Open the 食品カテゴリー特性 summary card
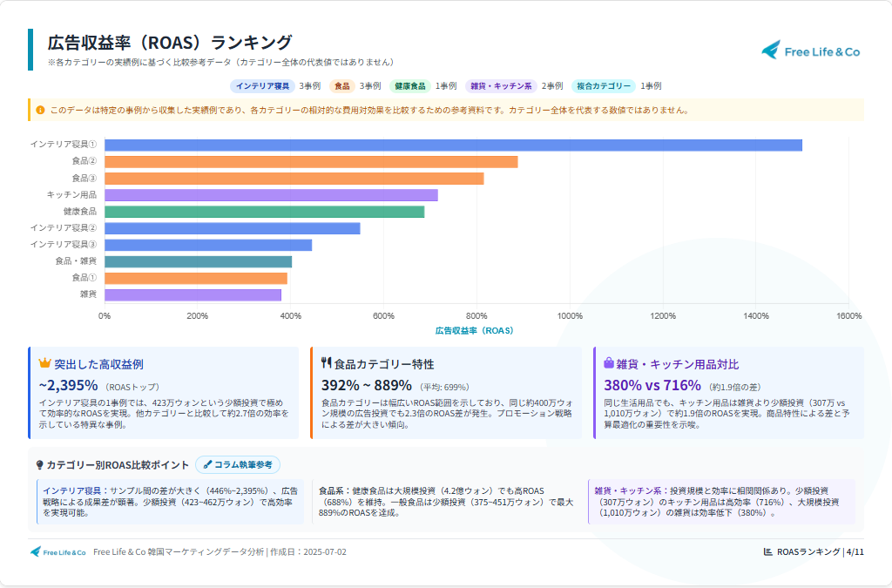The image size is (892, 588). pyautogui.click(x=446, y=392)
